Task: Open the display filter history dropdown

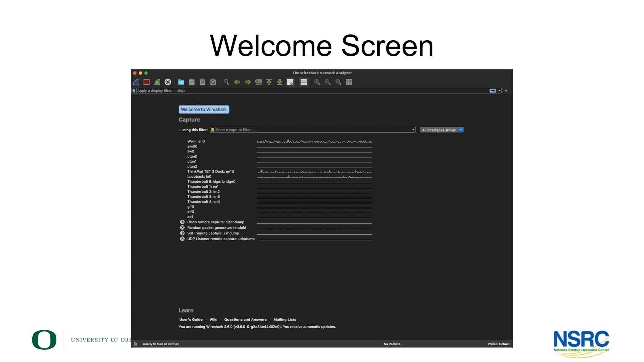Action: click(x=499, y=91)
